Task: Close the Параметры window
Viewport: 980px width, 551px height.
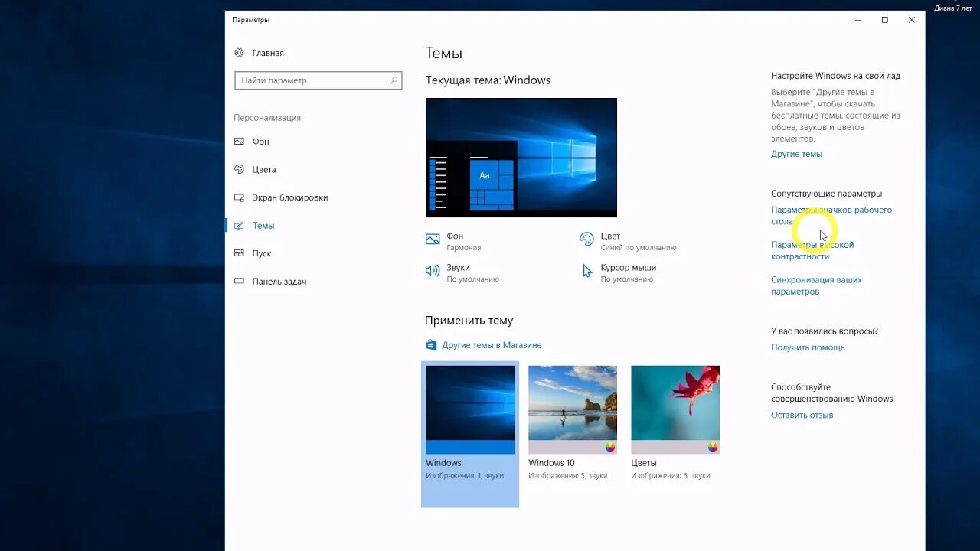Action: (911, 20)
